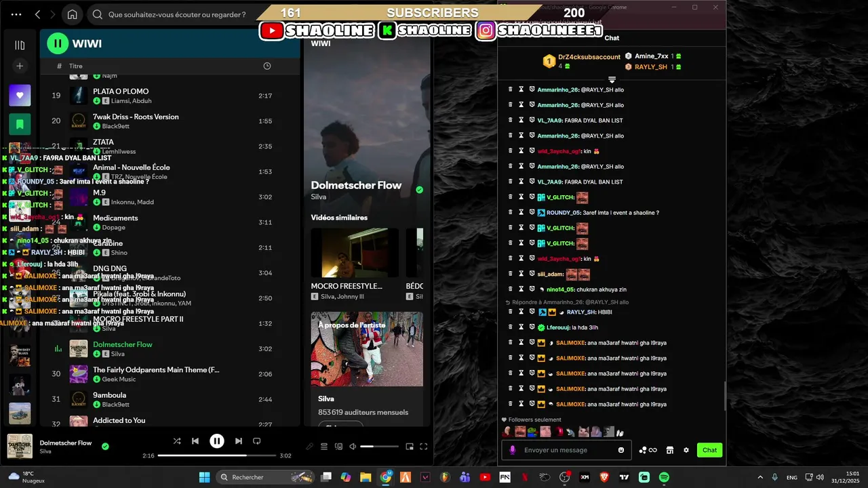Click the duration clock column header
Screen dimensions: 868x488
(x=267, y=66)
